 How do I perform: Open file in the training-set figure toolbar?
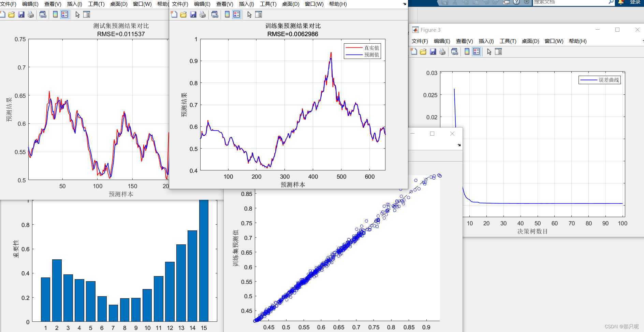184,14
